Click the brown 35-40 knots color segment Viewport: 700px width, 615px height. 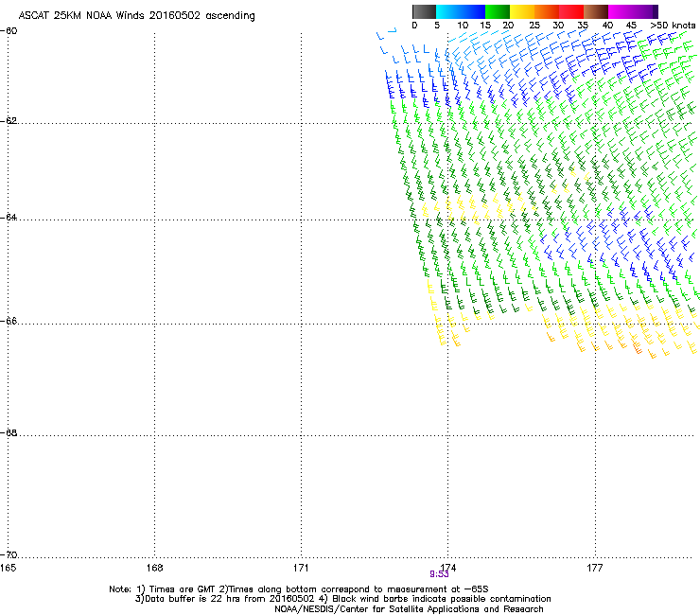[x=596, y=11]
